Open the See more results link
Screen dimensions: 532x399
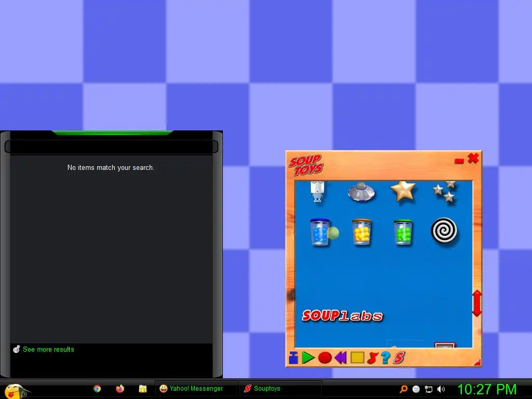[x=48, y=350]
